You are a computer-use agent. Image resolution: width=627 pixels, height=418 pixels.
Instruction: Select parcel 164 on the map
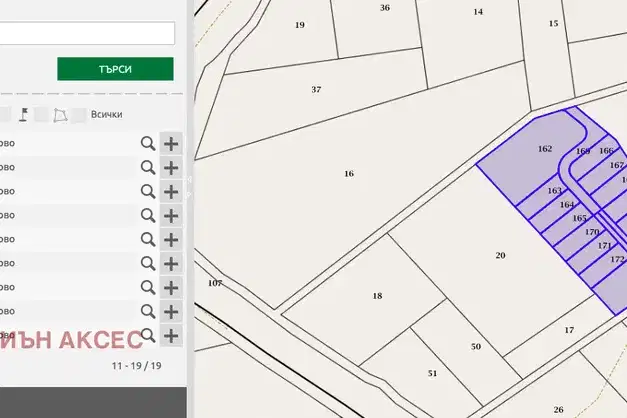tap(567, 205)
